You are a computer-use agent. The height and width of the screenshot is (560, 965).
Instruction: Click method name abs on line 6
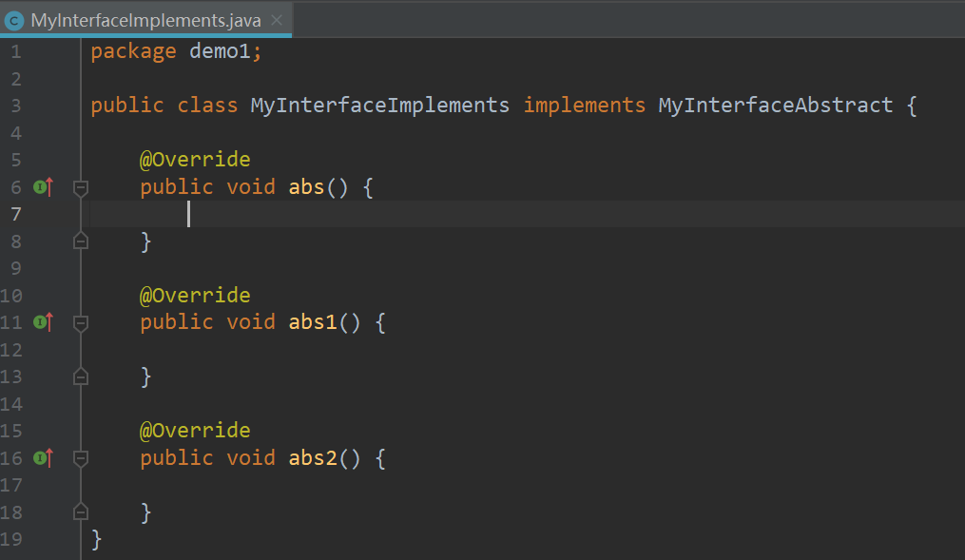coord(306,186)
